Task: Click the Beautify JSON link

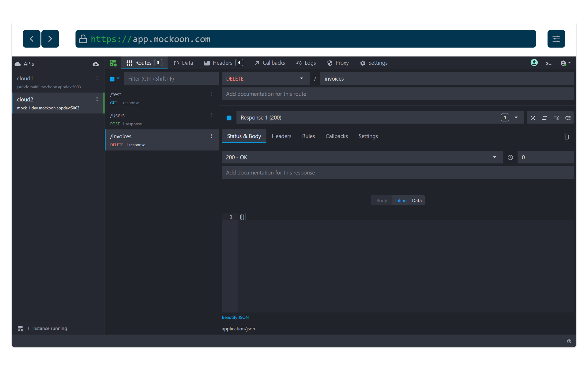Action: click(235, 317)
